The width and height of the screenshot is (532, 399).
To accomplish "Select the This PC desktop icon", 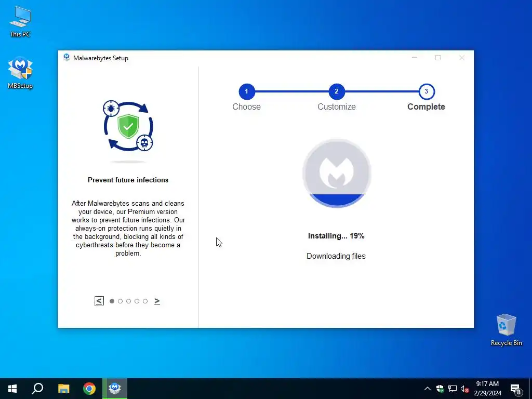I will 20,22.
